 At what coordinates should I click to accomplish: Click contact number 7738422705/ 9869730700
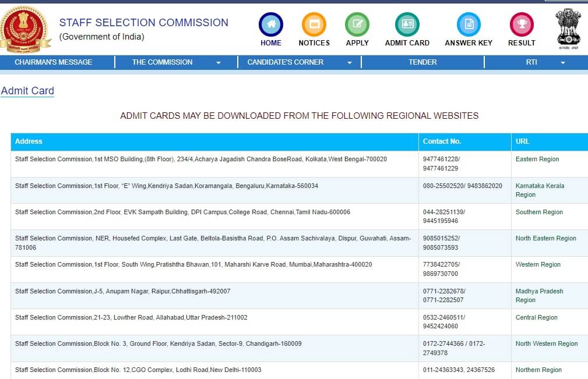(441, 269)
